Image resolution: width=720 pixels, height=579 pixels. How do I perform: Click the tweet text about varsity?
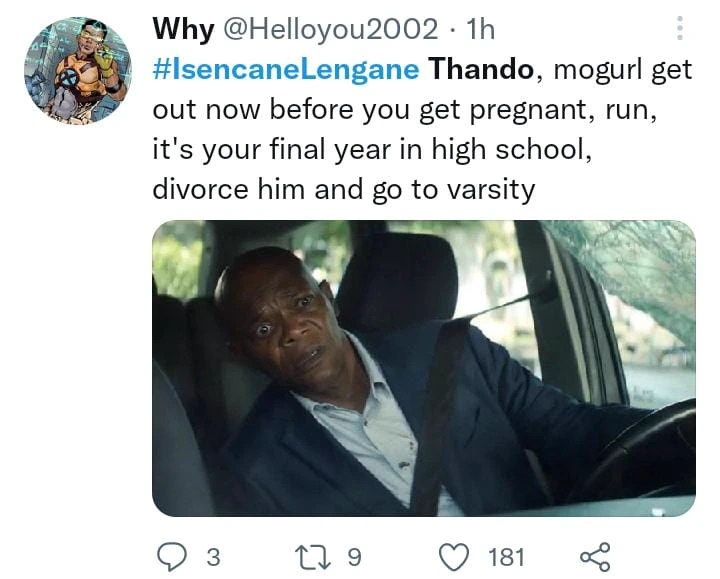(x=343, y=189)
